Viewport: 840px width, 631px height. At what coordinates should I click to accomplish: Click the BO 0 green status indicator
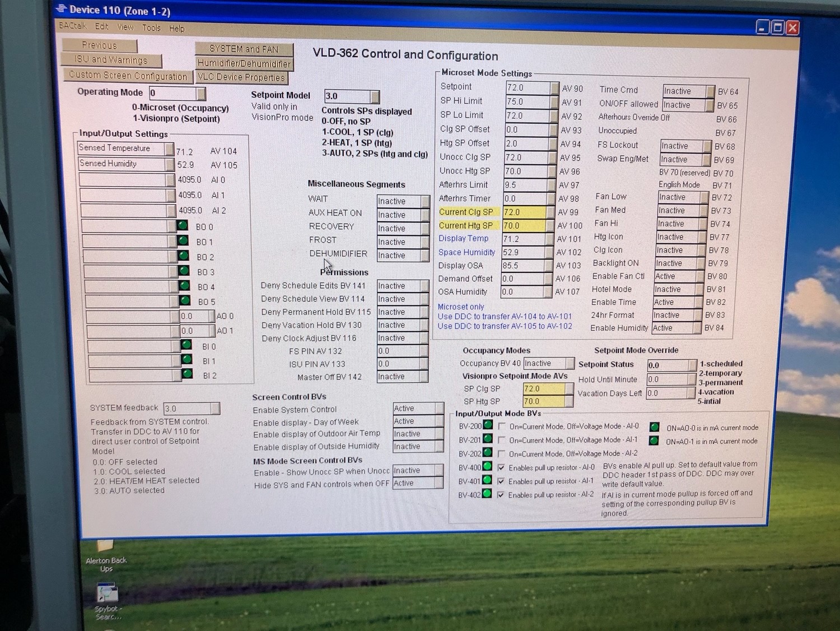click(x=183, y=226)
